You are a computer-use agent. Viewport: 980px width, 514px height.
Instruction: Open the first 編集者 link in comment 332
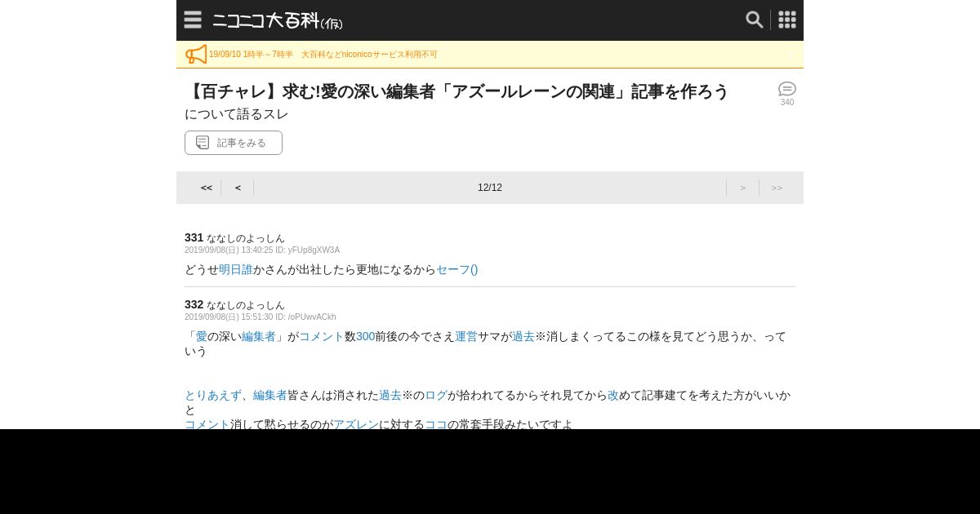point(259,336)
